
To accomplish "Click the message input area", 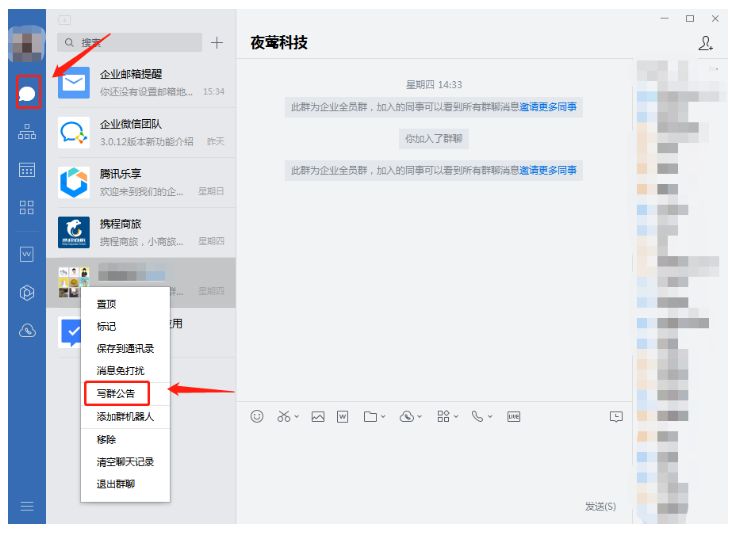I will tap(434, 461).
